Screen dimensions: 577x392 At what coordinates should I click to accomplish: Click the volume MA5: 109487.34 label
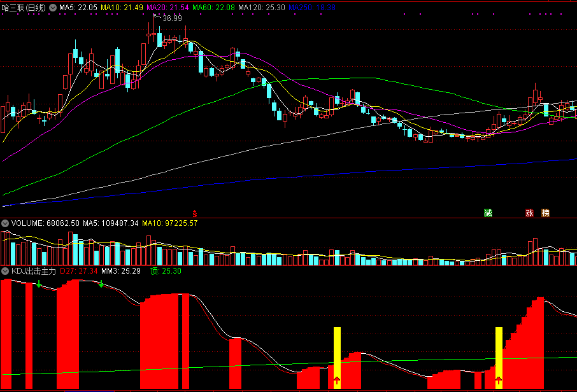110,223
